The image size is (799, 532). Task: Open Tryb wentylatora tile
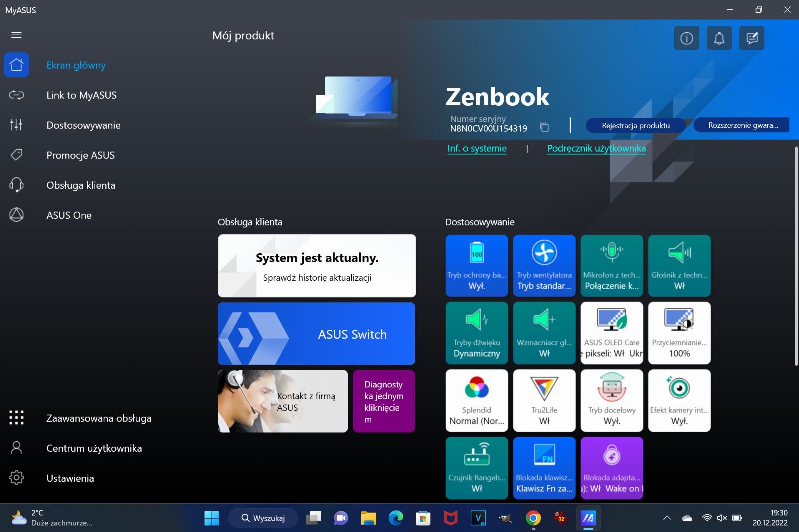coord(544,266)
